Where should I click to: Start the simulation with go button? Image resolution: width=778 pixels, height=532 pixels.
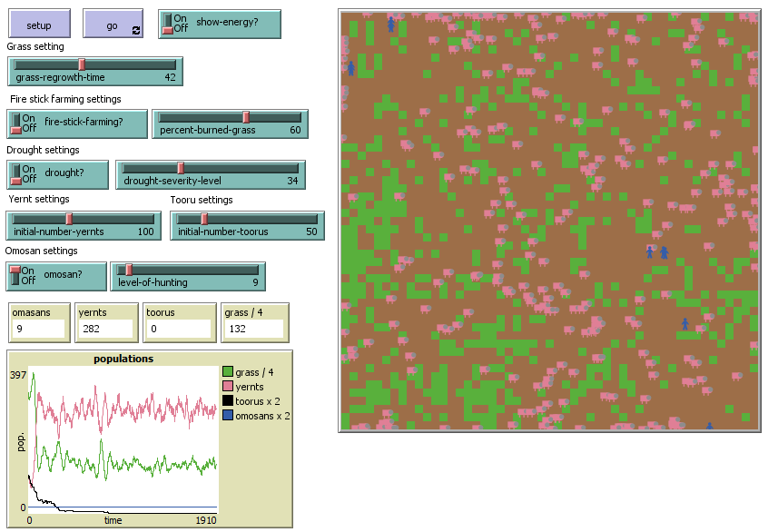click(113, 24)
